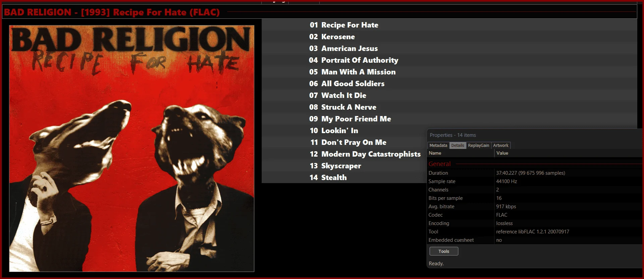Select the Sample rate value 44100 Hz

(506, 181)
